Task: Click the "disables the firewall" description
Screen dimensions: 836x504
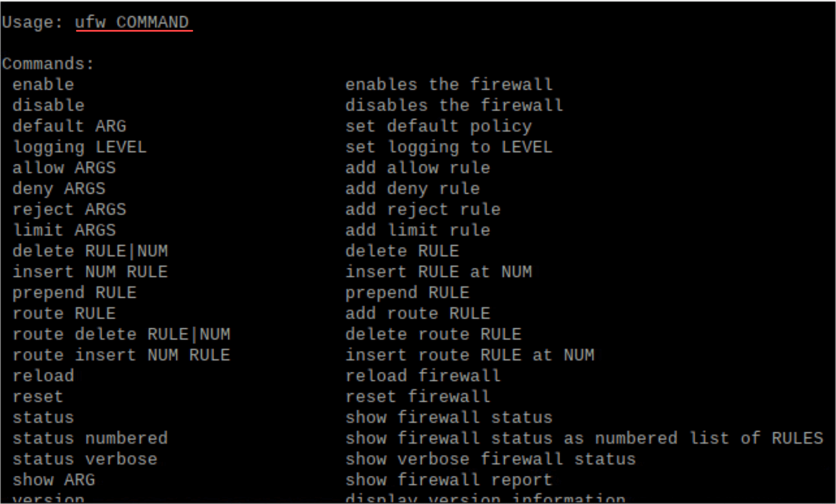Action: tap(454, 106)
